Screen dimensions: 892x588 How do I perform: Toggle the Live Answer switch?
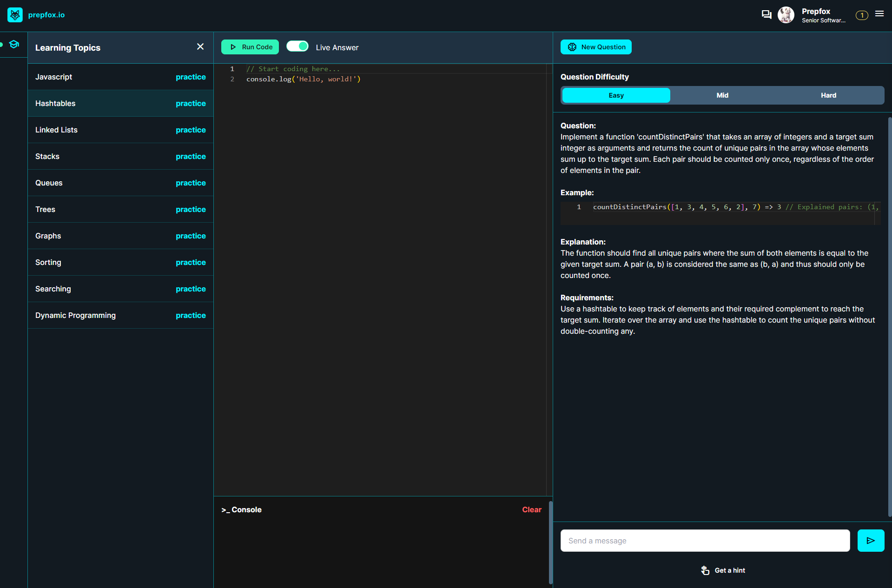coord(297,46)
